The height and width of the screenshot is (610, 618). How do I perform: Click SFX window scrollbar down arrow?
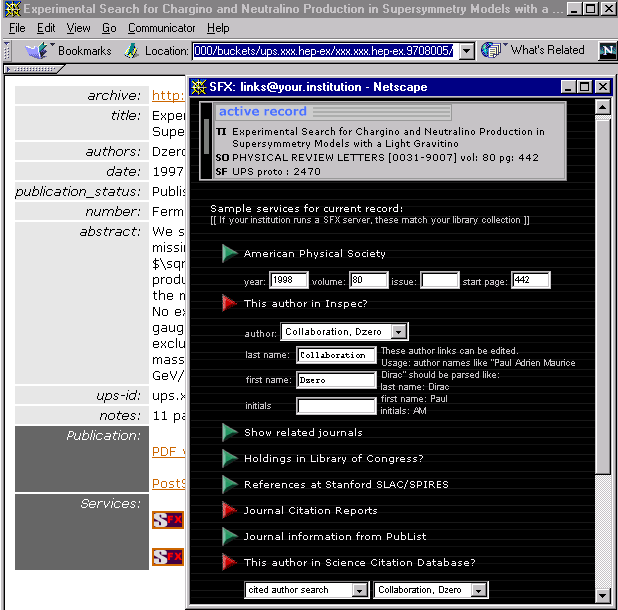(603, 595)
